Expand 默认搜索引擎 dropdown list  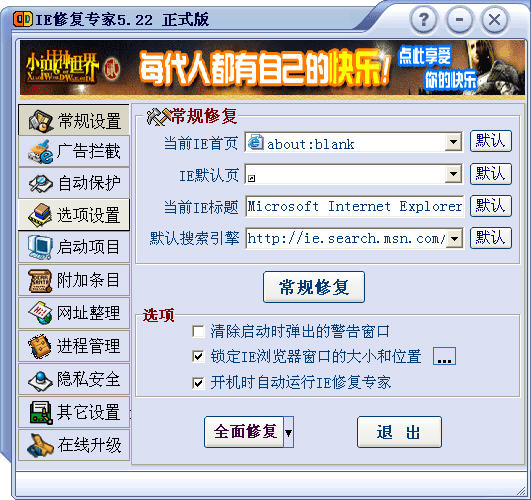point(454,239)
